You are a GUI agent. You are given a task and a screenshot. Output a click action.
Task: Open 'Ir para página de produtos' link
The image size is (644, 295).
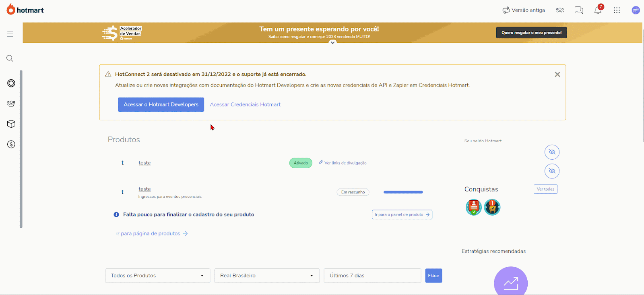(x=152, y=233)
